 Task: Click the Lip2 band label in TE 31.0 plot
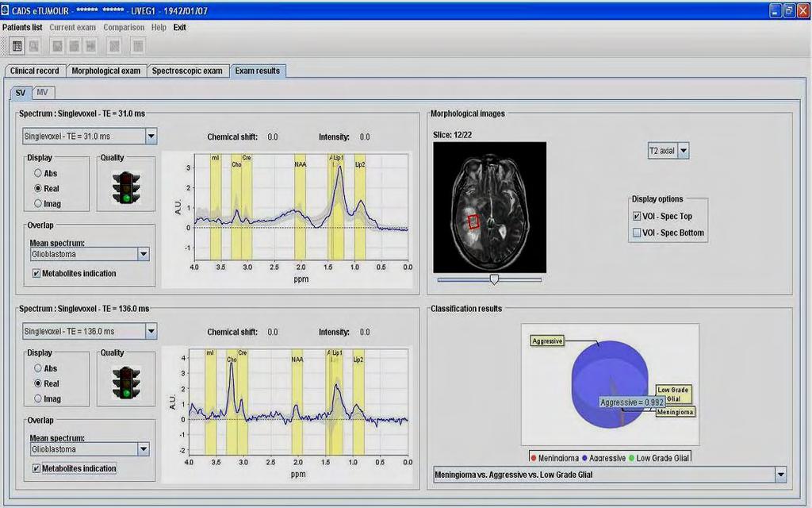click(360, 164)
